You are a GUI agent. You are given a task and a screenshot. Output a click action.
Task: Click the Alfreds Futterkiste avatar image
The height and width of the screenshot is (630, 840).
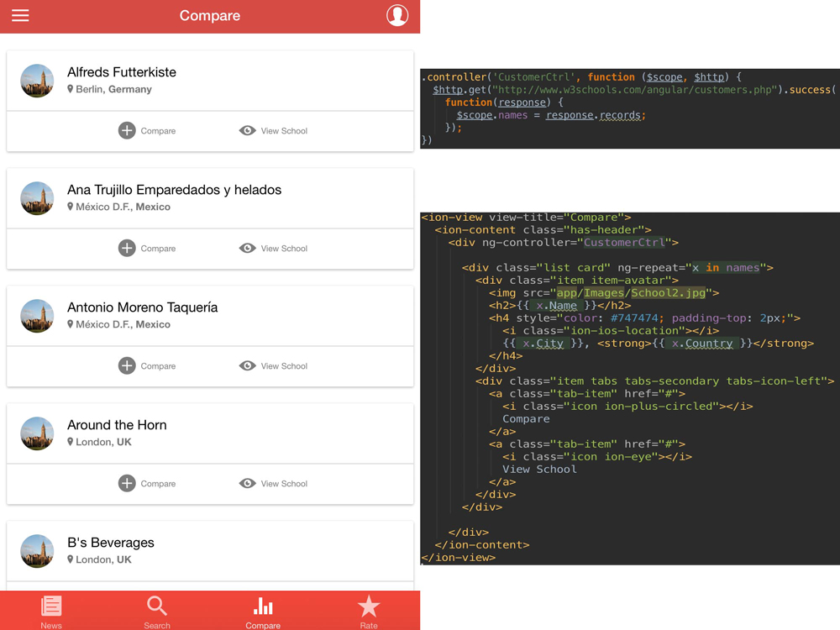tap(37, 81)
